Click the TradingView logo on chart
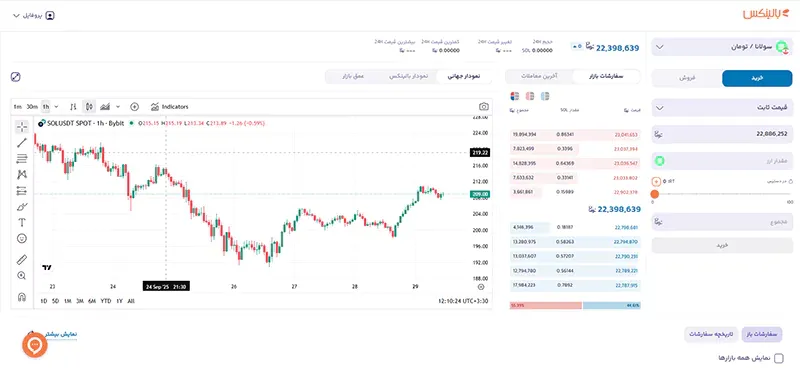The image size is (800, 379). pos(47,267)
